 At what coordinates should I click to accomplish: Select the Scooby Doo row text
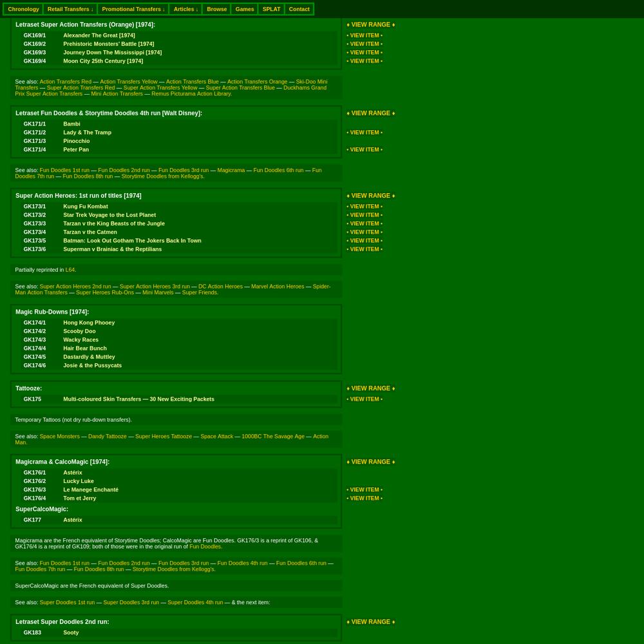point(79,332)
